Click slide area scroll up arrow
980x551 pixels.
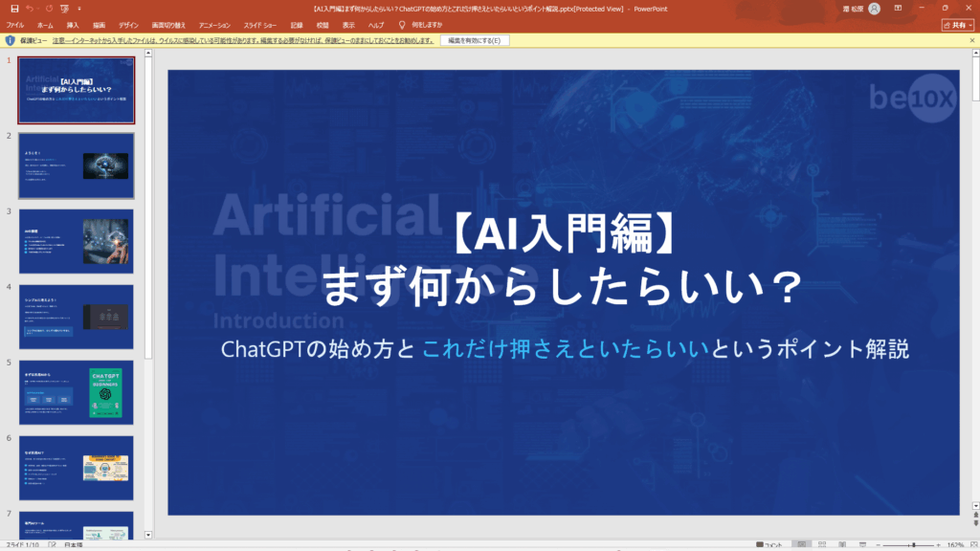975,54
